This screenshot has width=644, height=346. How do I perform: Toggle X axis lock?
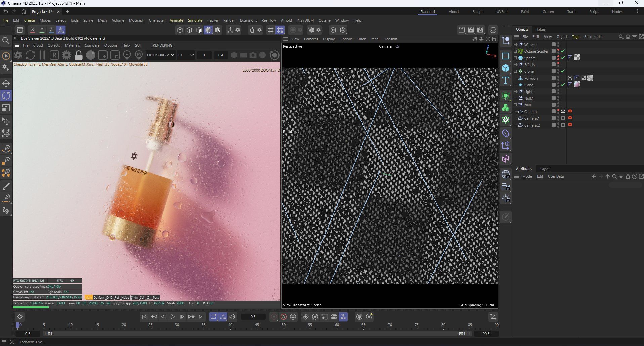coord(32,30)
